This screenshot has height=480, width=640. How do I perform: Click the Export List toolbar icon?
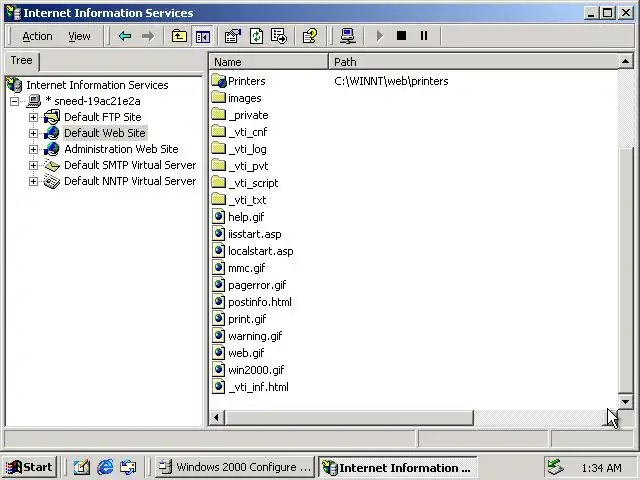click(279, 36)
